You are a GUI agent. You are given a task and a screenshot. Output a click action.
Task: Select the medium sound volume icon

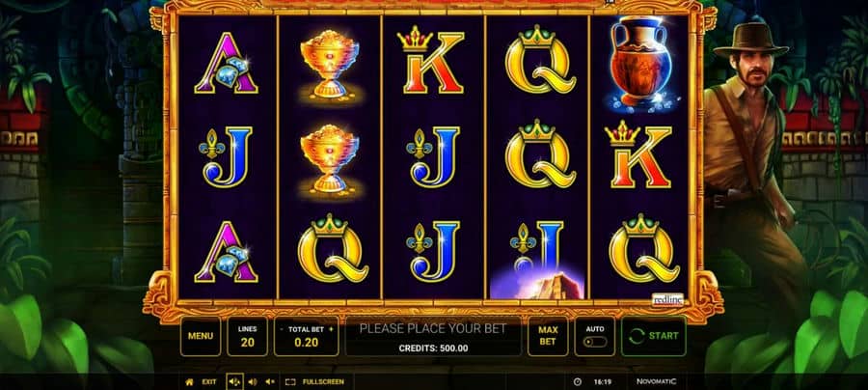(253, 381)
